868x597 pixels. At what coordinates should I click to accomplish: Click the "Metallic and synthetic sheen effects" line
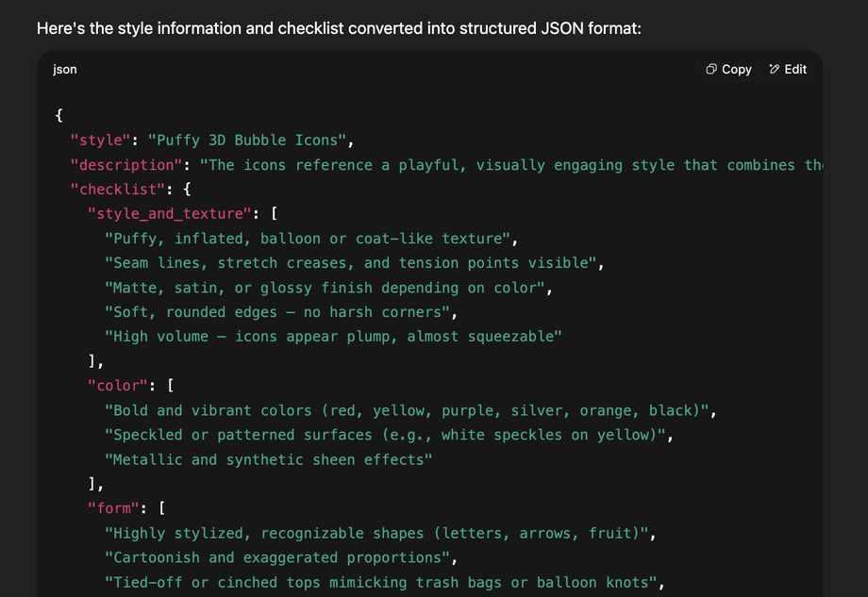point(268,459)
